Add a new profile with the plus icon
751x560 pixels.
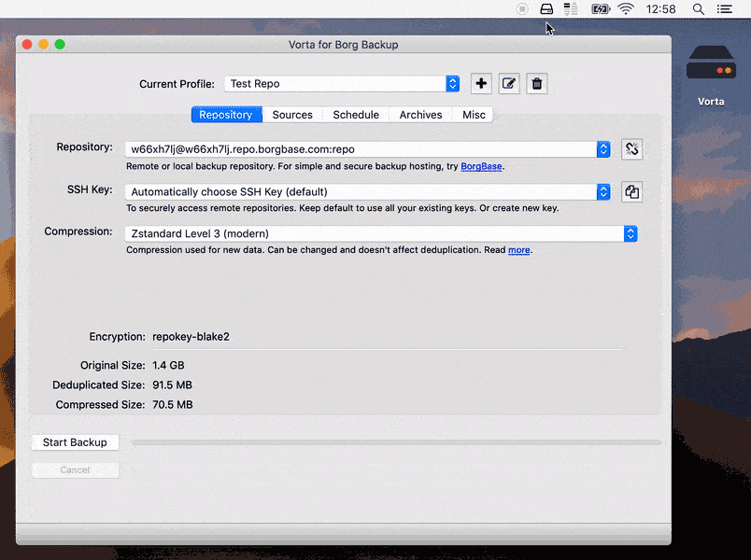pos(481,84)
